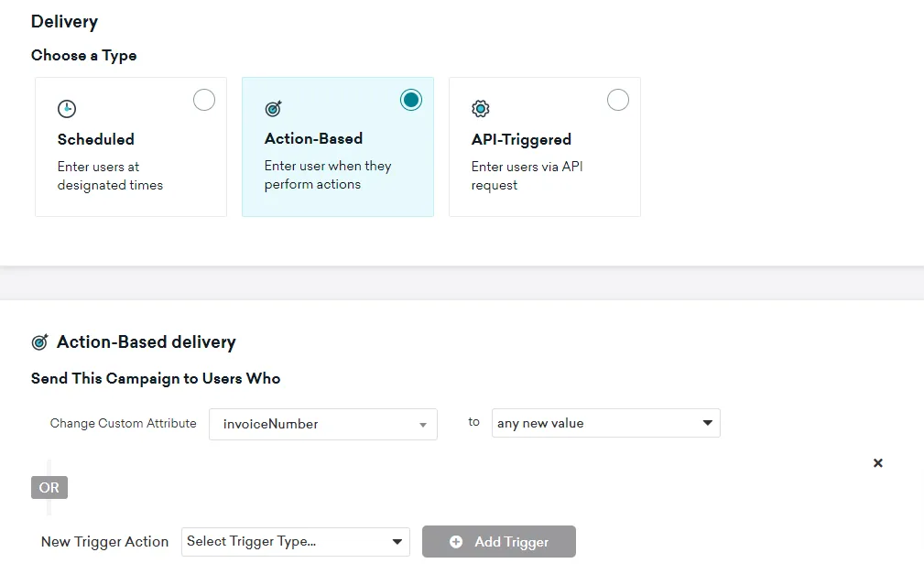Select the Action-Based delivery radio button

pos(410,99)
